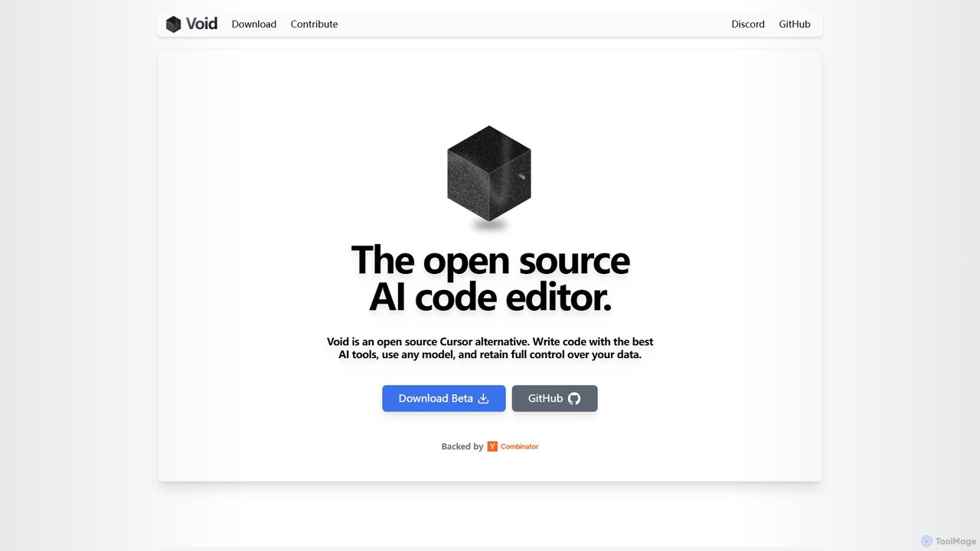Open the Contribute nav link
Viewport: 980px width, 551px height.
pyautogui.click(x=314, y=24)
